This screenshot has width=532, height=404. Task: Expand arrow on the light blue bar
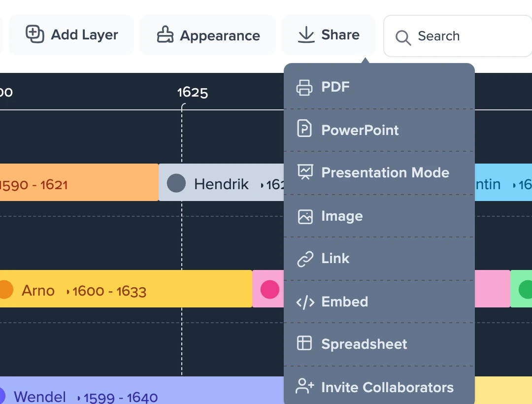[x=514, y=185]
